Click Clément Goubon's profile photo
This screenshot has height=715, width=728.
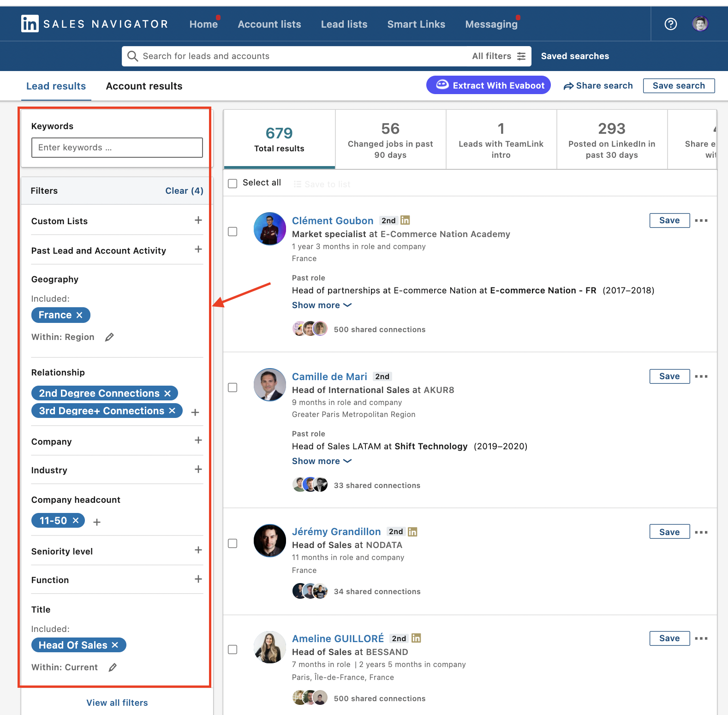[x=270, y=229]
